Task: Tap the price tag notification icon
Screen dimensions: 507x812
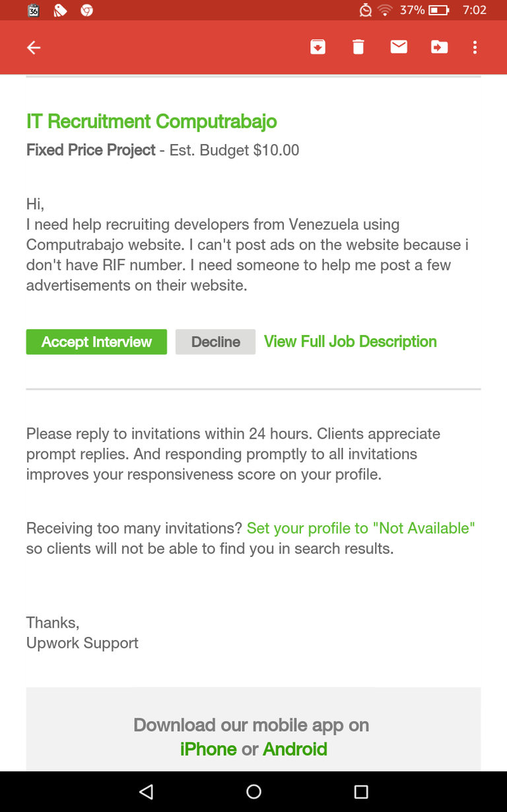Action: [60, 11]
